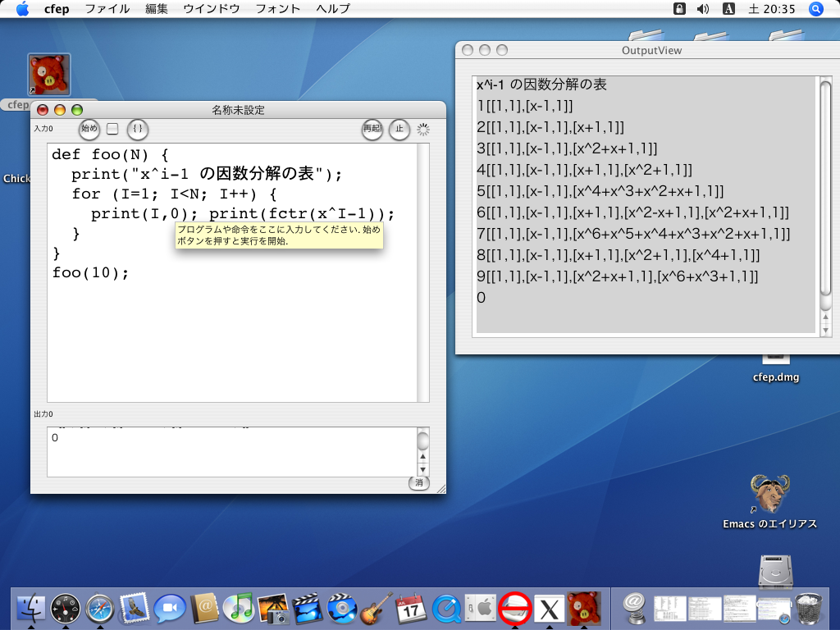The width and height of the screenshot is (840, 630).
Task: Click the Emacs alias desktop icon
Action: pyautogui.click(x=769, y=495)
